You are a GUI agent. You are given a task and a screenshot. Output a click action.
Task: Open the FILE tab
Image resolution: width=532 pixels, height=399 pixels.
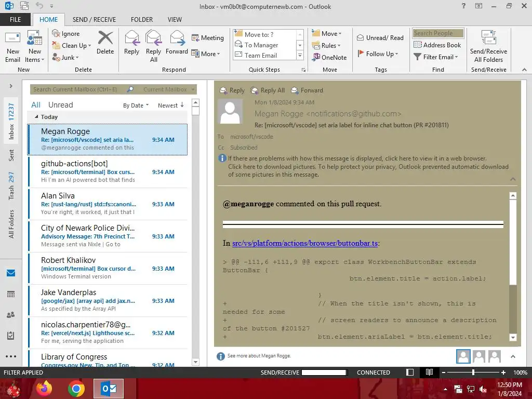point(15,19)
